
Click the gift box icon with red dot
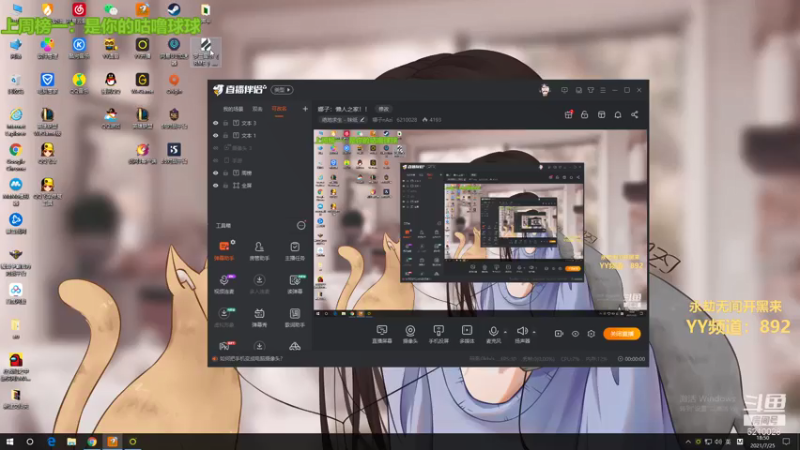click(568, 115)
